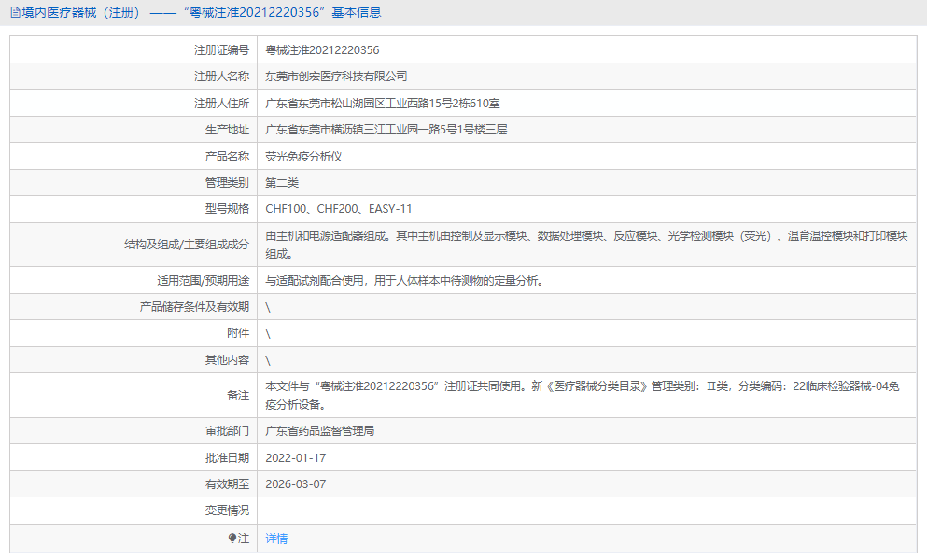The image size is (927, 560).
Task: Click the 附件 row value
Action: 268,332
